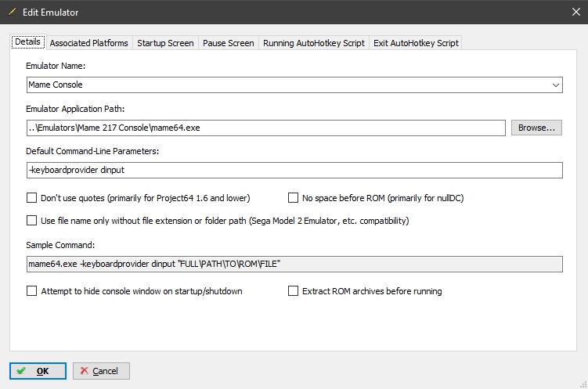Screen dimensions: 588x389
Task: Expand the Emulator Name dropdown arrow
Action: tap(555, 85)
